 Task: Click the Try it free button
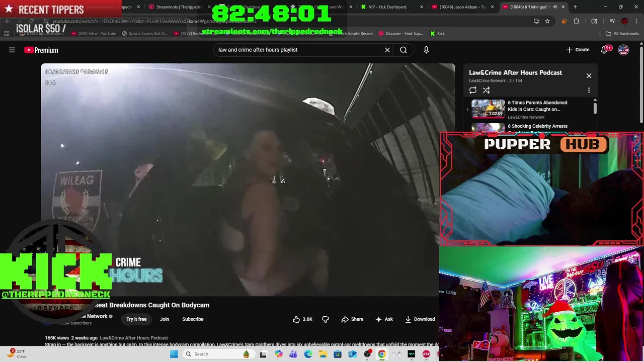[136, 319]
